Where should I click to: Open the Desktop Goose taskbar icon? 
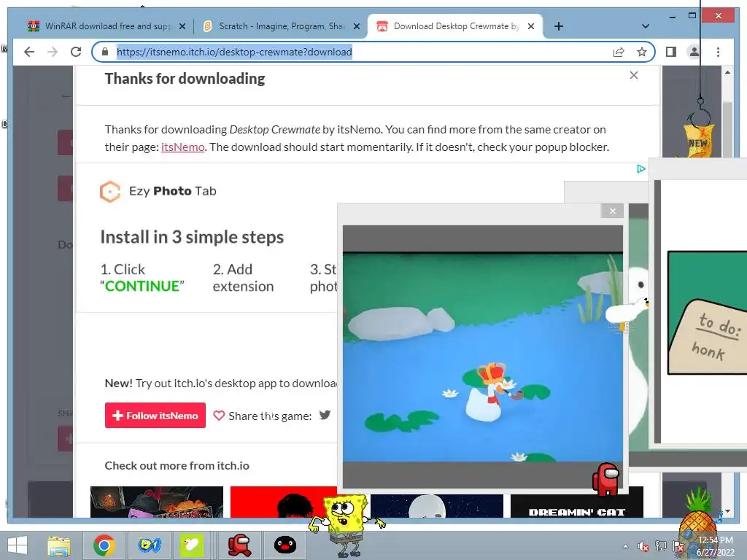click(192, 545)
